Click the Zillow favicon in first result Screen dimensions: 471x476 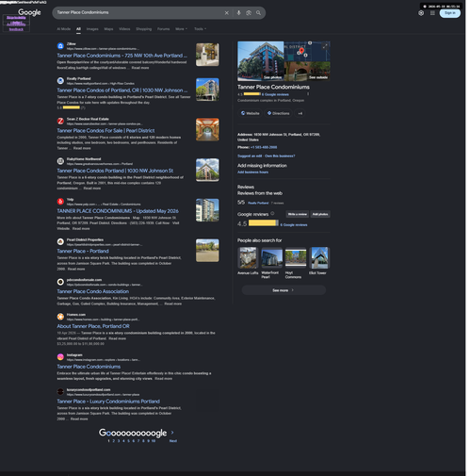60,46
